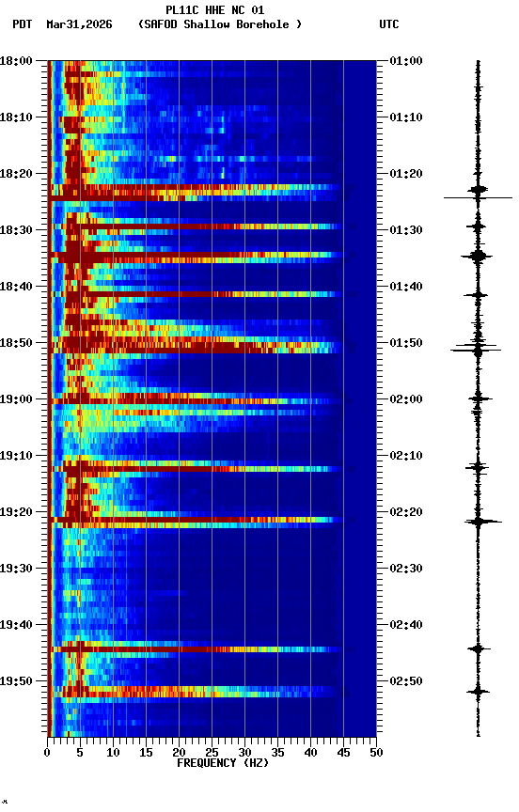
Task: Click the '01:30' UTC time label
Action: 406,230
